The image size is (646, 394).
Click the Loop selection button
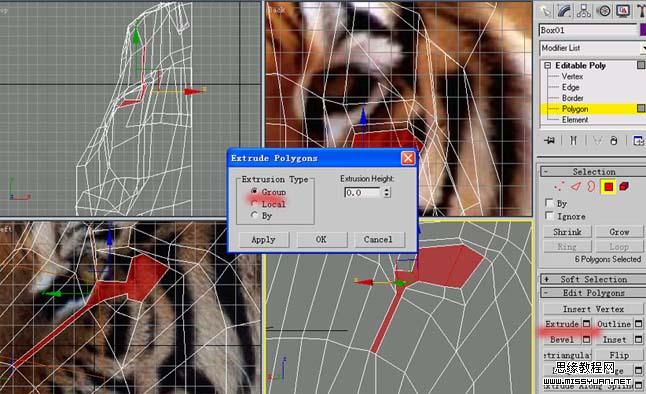(x=619, y=246)
